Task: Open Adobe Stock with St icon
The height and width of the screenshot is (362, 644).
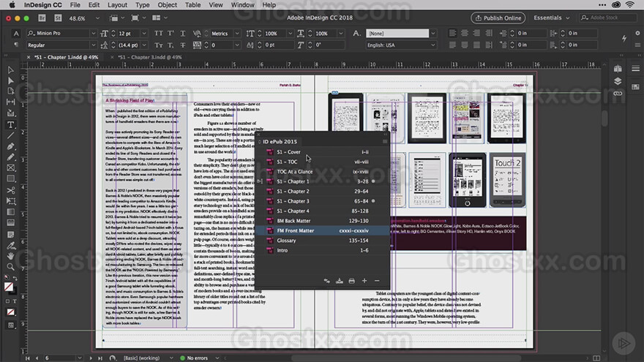Action: pos(58,18)
